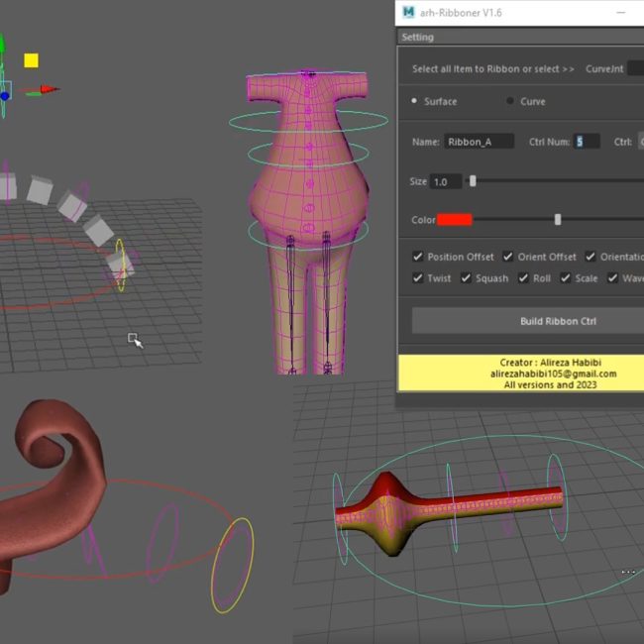Click the yellow square in the viewport

coord(32,60)
